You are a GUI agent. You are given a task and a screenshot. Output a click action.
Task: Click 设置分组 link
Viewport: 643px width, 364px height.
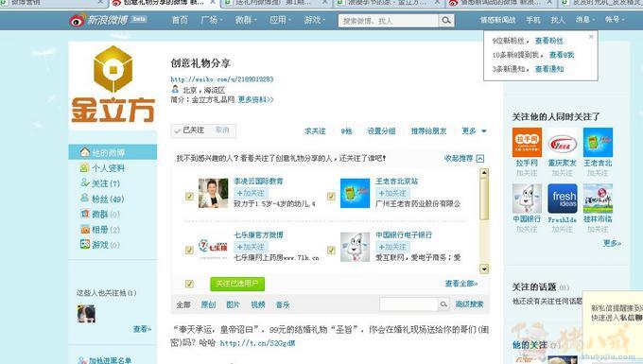tap(381, 130)
